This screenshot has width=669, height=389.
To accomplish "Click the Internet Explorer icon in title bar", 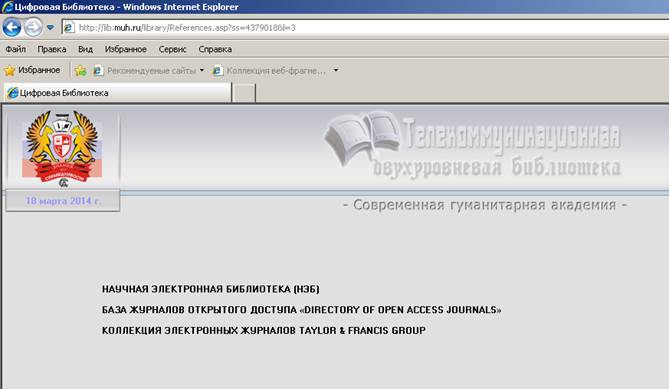I will point(7,7).
